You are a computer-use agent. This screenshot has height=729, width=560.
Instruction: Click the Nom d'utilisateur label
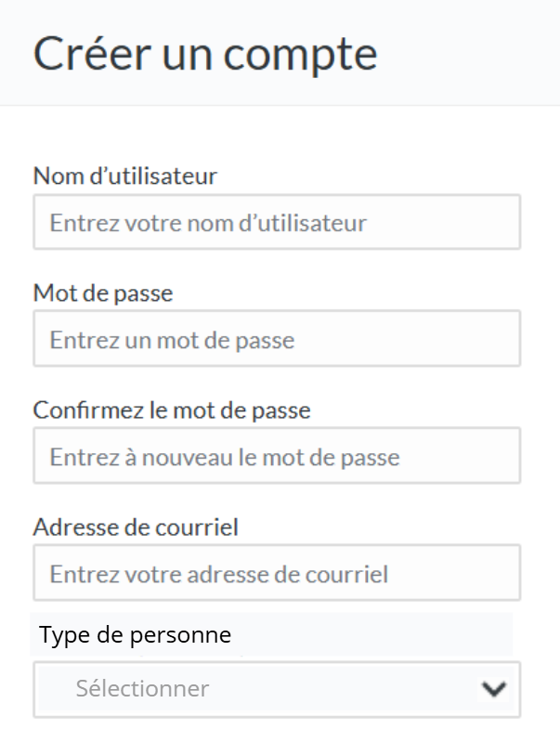point(125,175)
